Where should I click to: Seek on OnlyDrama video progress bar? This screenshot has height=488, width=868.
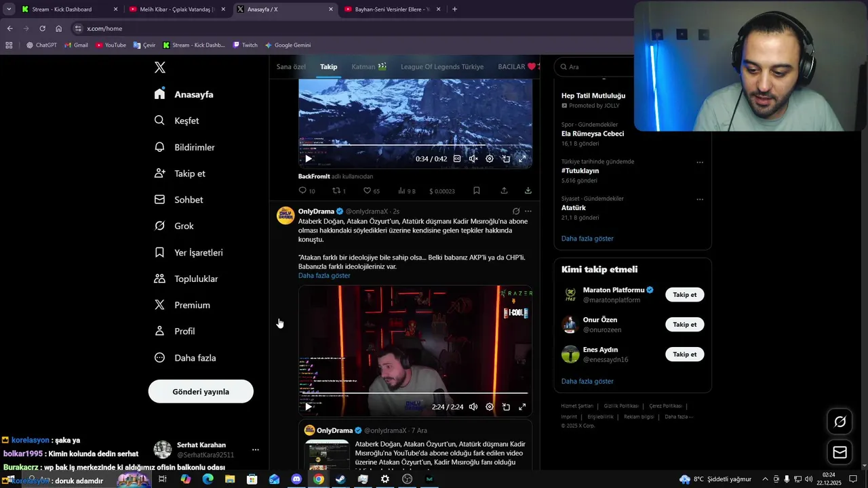pos(415,393)
